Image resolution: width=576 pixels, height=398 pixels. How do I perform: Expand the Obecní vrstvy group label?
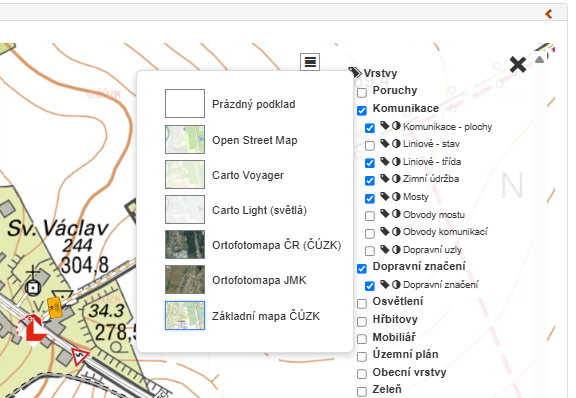[409, 372]
